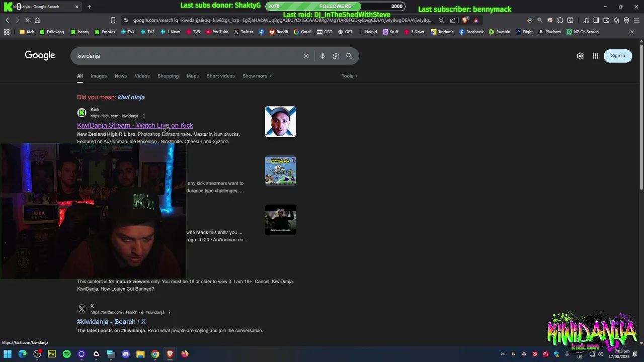Open more options for the X result
The image size is (644, 362).
[170, 312]
